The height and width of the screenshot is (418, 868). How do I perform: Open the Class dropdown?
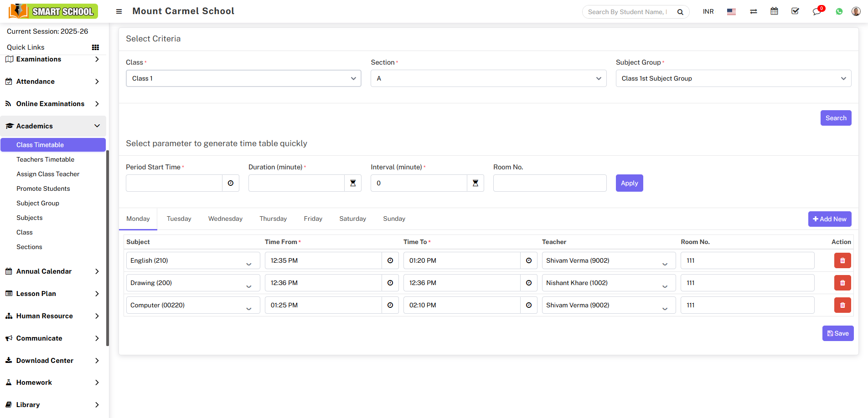pos(243,78)
